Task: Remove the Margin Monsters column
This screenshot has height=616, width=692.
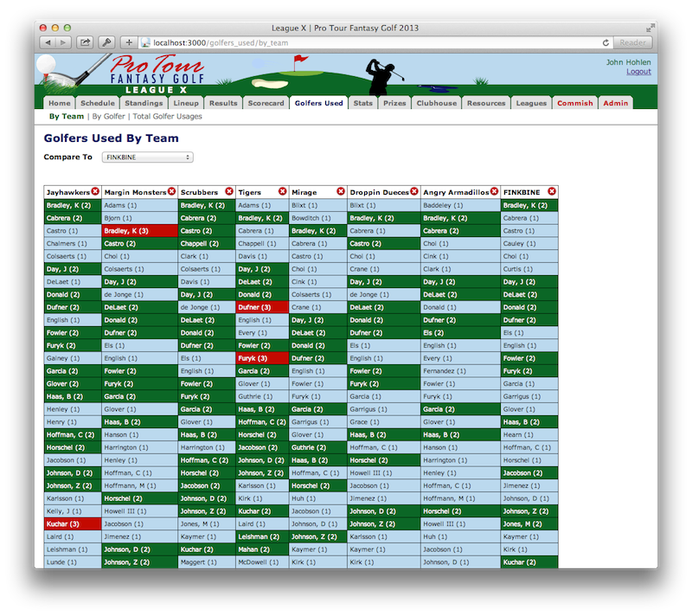Action: tap(171, 191)
